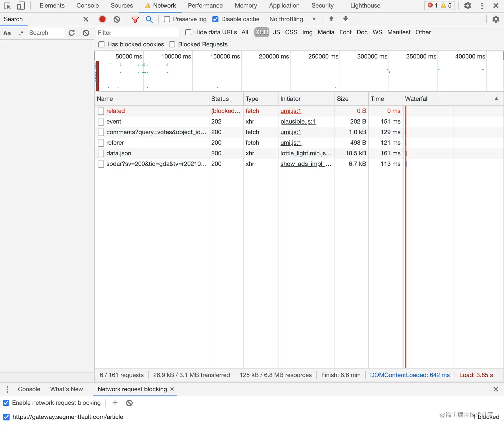Screen dimensions: 504x429
Task: Tick the checkbox next to the related request
Action: click(x=101, y=111)
